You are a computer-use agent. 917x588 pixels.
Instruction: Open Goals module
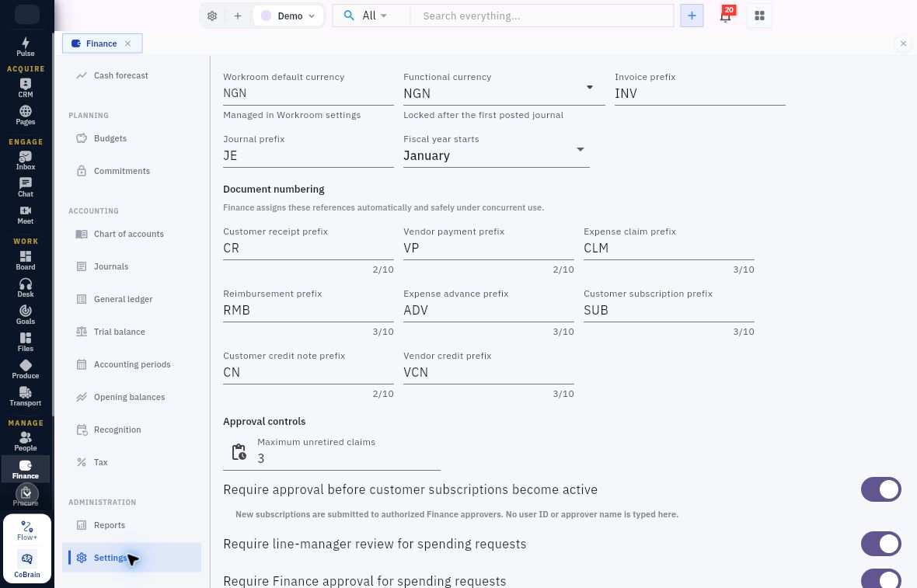click(x=25, y=315)
